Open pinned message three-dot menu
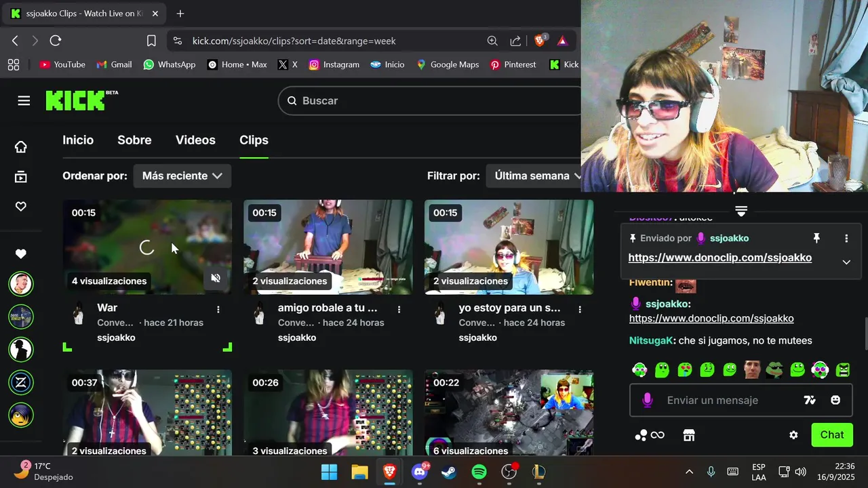Image resolution: width=868 pixels, height=488 pixels. click(x=846, y=238)
